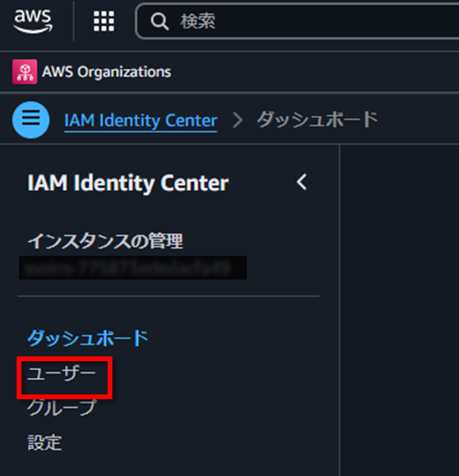
Task: Focus the 検索 search field
Action: (x=298, y=21)
